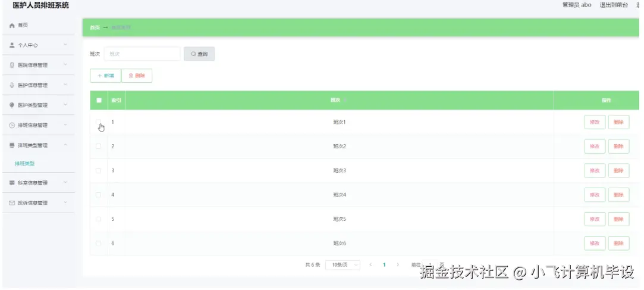Click the 排班类型管理 sidebar icon
Viewport: 644px width, 290px height.
coord(12,145)
